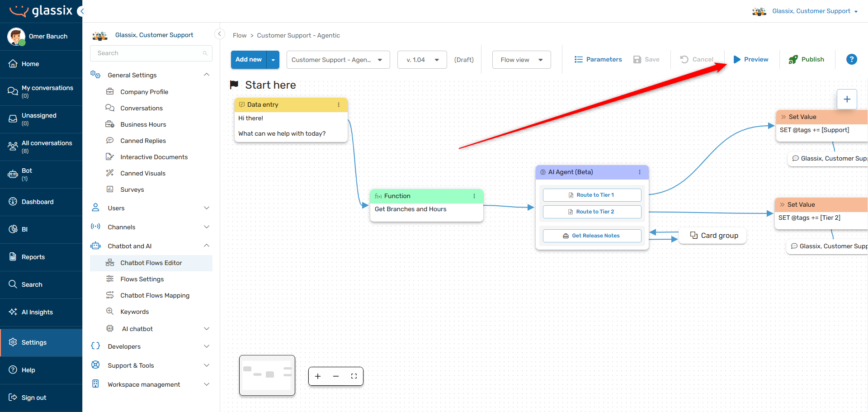This screenshot has width=868, height=412.
Task: Click the Sign out icon
Action: coord(13,398)
